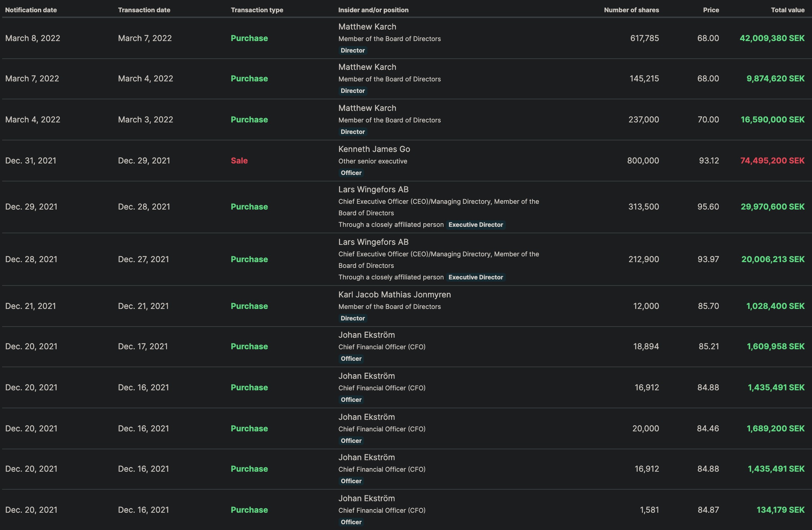The height and width of the screenshot is (530, 812).
Task: Click Matthew Karch in March 8 row
Action: click(x=367, y=27)
